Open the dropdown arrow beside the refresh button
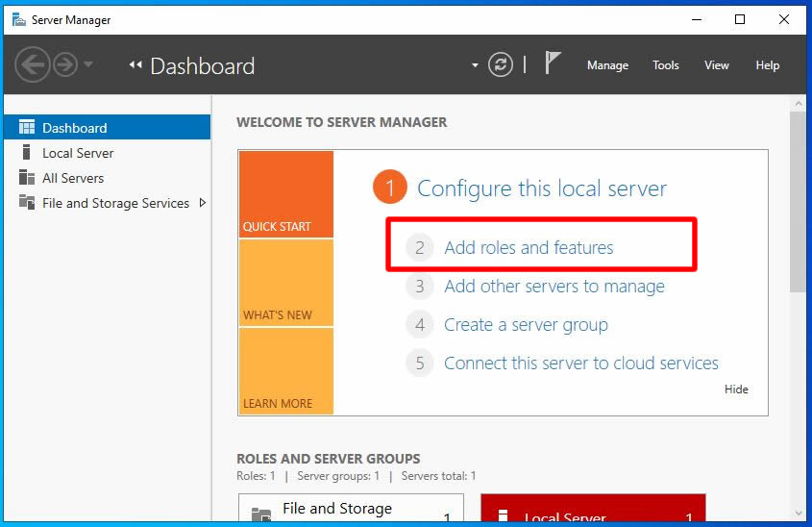 point(475,65)
